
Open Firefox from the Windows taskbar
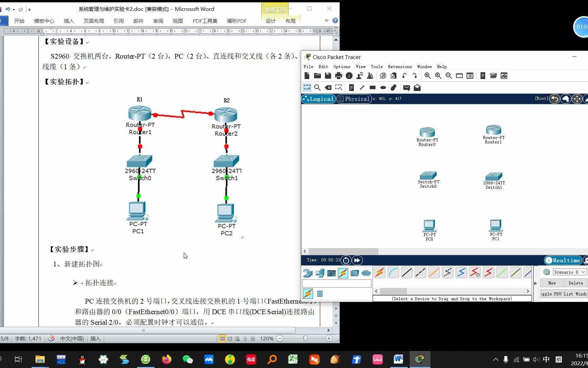pyautogui.click(x=167, y=359)
